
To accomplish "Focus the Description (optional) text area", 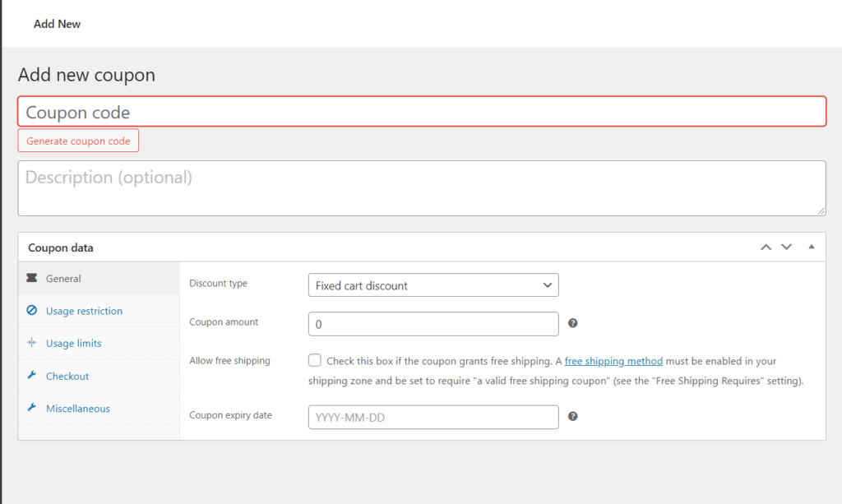I will (422, 188).
